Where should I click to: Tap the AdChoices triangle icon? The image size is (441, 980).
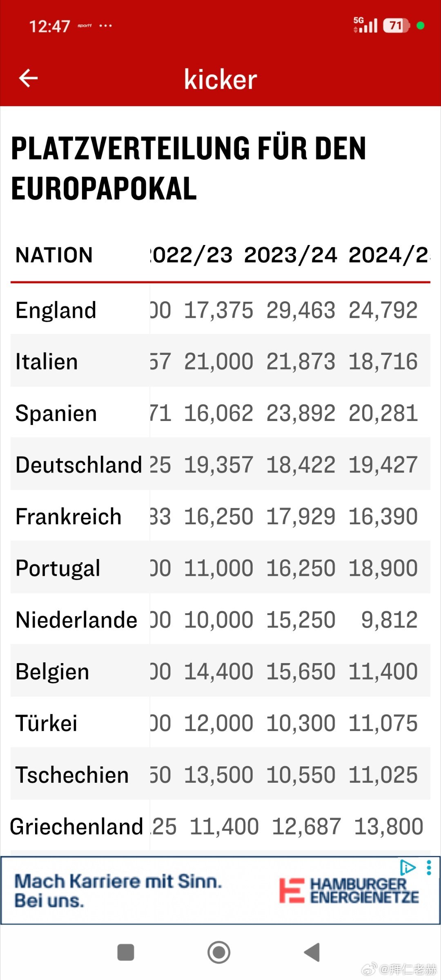coord(408,867)
